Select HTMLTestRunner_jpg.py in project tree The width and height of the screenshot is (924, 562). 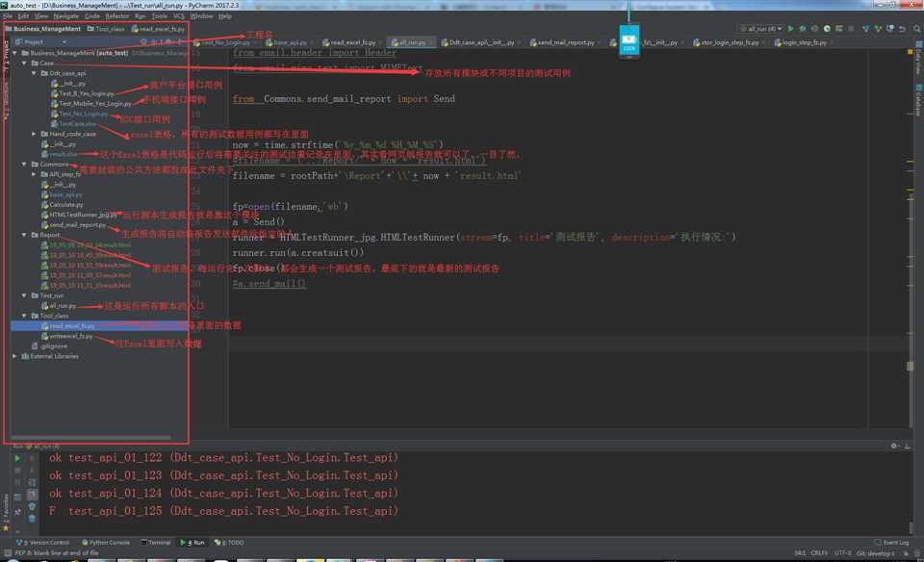[79, 215]
